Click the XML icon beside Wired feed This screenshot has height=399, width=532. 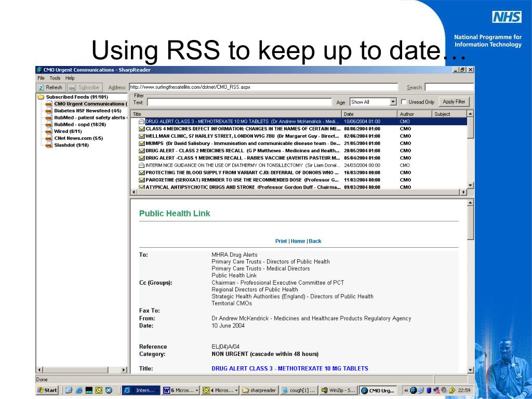(49, 132)
